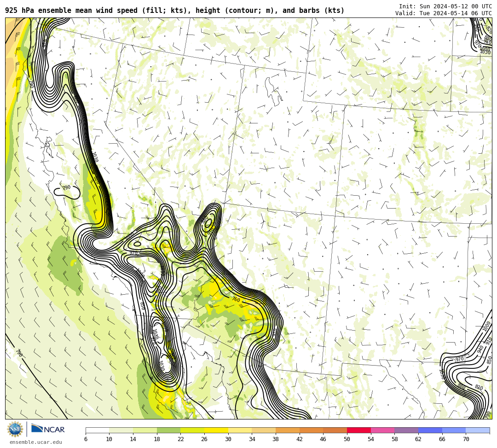
Task: Select the colorbar tick label 26
Action: [x=204, y=439]
